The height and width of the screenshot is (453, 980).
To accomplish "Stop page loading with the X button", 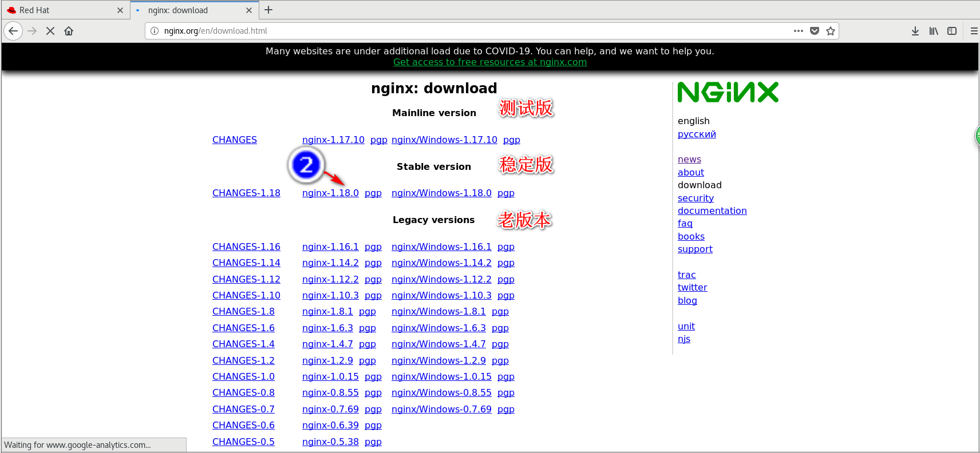I will (x=50, y=31).
